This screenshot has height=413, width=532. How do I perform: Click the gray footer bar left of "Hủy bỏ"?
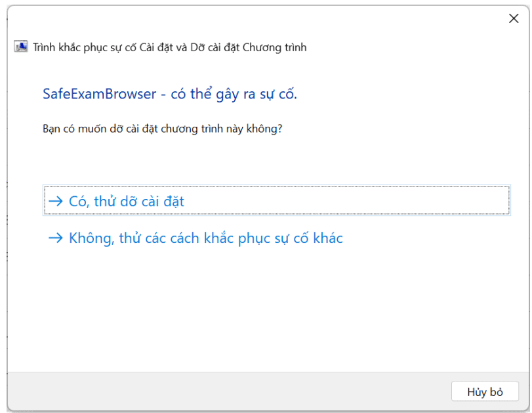pyautogui.click(x=230, y=391)
